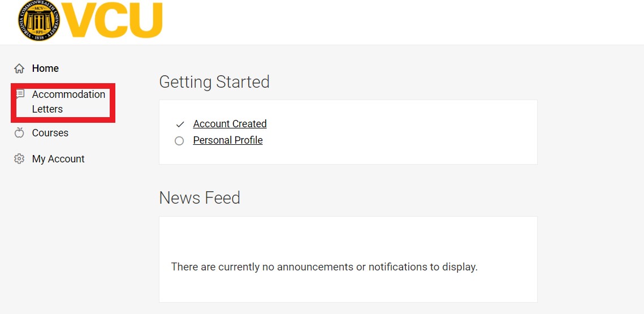The height and width of the screenshot is (314, 644).
Task: Click the News Feed heading
Action: tap(200, 197)
